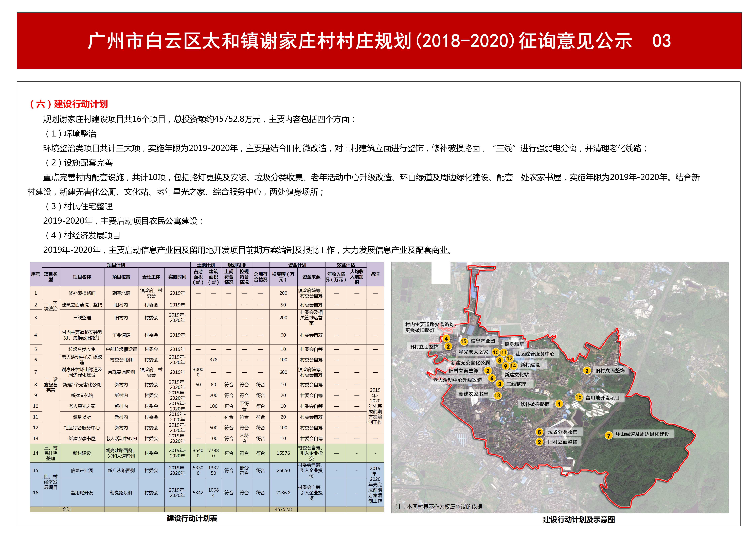Screen dimensions: 756x535
Task: Click the investment value 2136.8
Action: click(283, 493)
